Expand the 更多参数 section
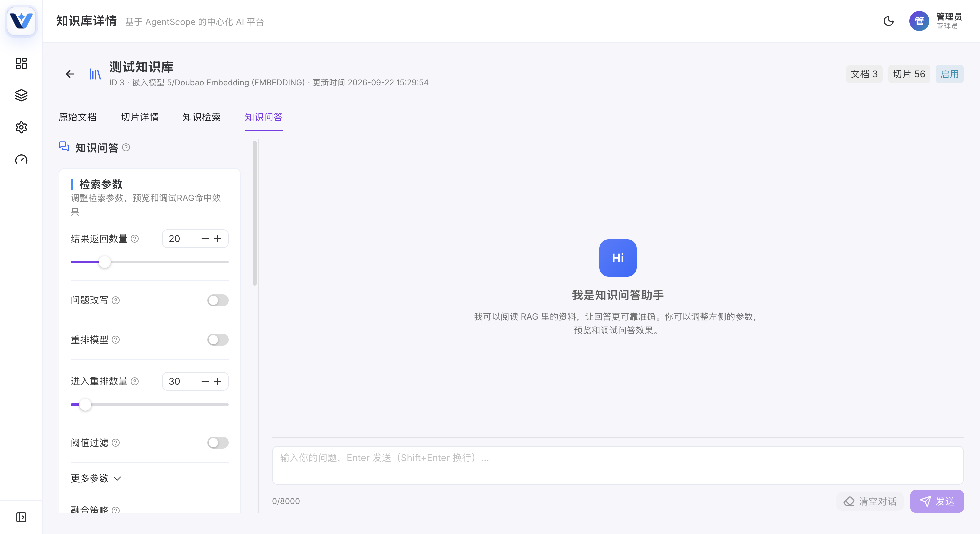This screenshot has width=980, height=534. click(x=96, y=478)
